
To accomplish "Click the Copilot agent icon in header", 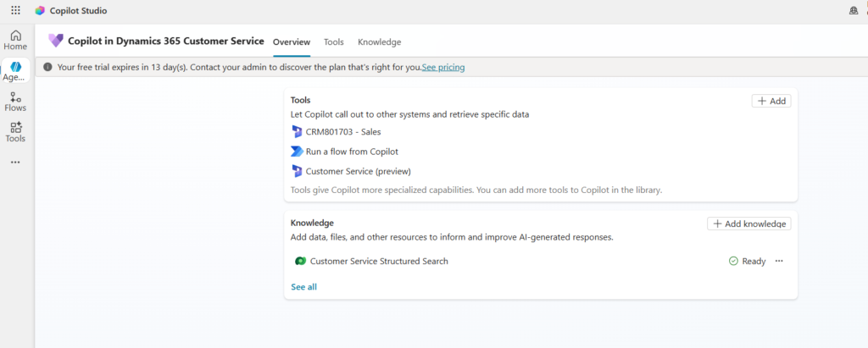I will [x=56, y=41].
